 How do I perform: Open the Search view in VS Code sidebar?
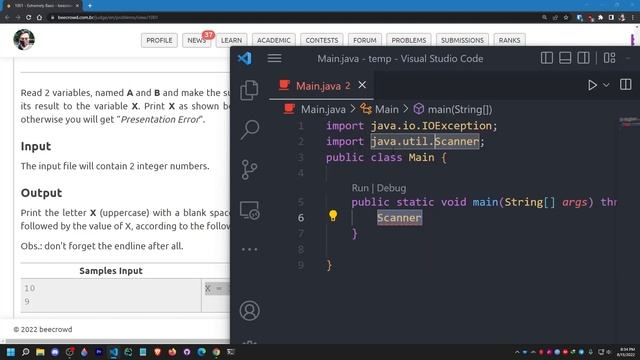(x=249, y=130)
